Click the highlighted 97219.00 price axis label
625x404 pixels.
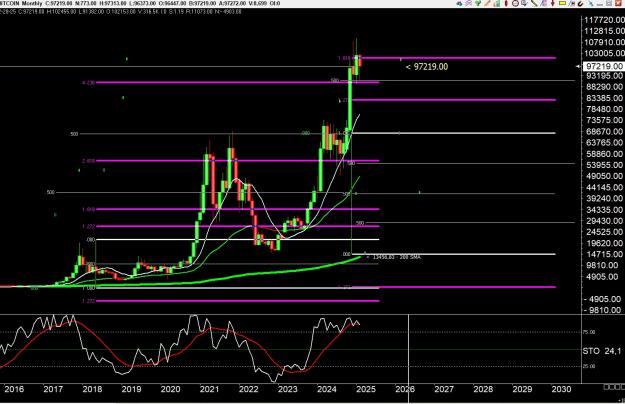point(603,66)
